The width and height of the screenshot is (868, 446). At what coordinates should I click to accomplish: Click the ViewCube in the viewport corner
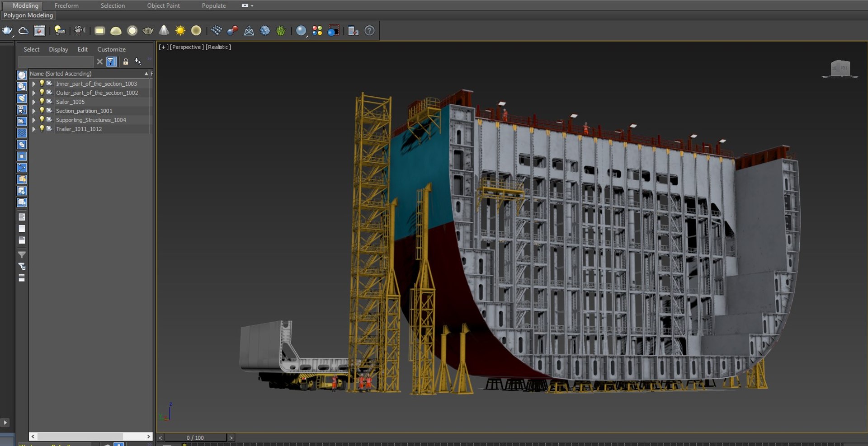click(x=840, y=69)
